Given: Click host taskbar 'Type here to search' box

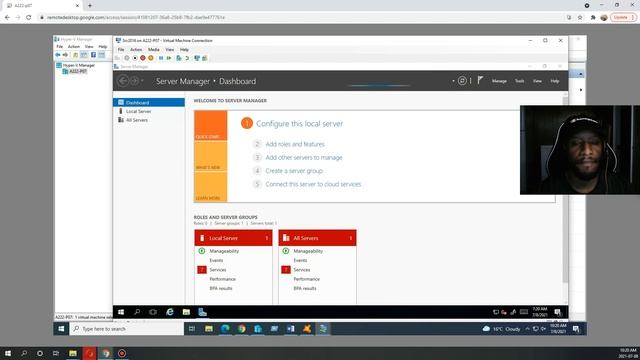Looking at the screenshot, I should pyautogui.click(x=127, y=329).
